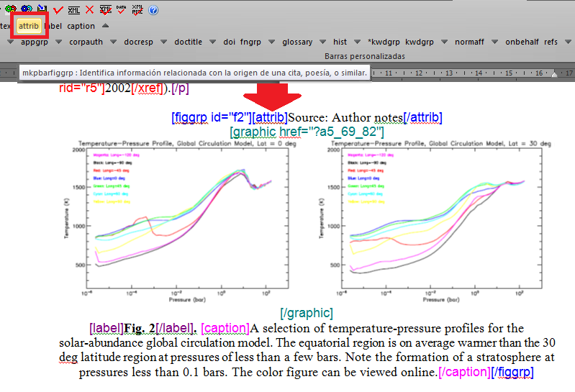
Task: Click the red X delete icon
Action: coord(89,9)
